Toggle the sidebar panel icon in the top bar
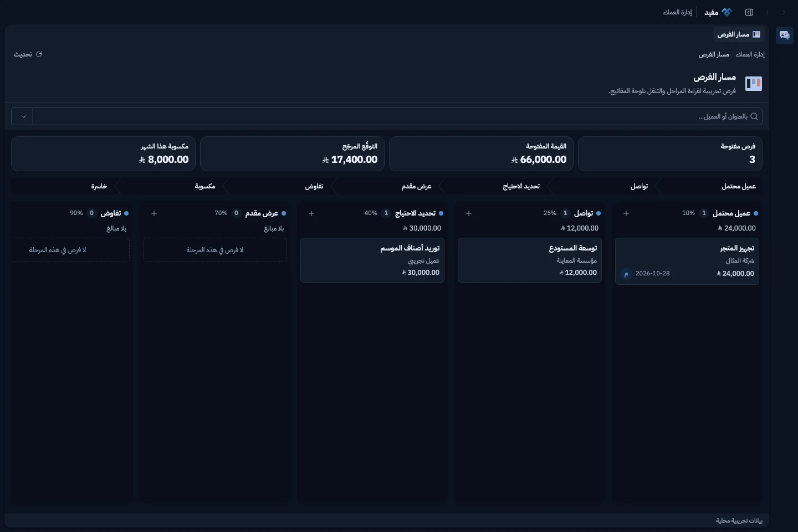This screenshot has width=798, height=532. (x=749, y=12)
